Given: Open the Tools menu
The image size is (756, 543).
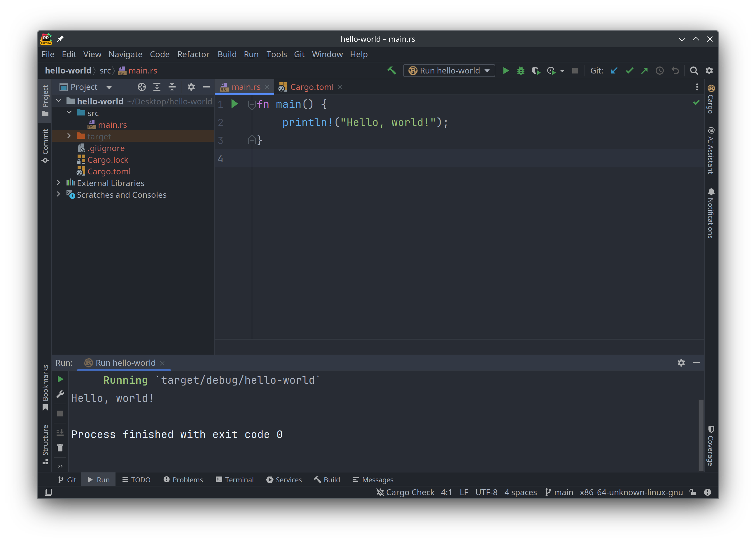Looking at the screenshot, I should coord(276,54).
